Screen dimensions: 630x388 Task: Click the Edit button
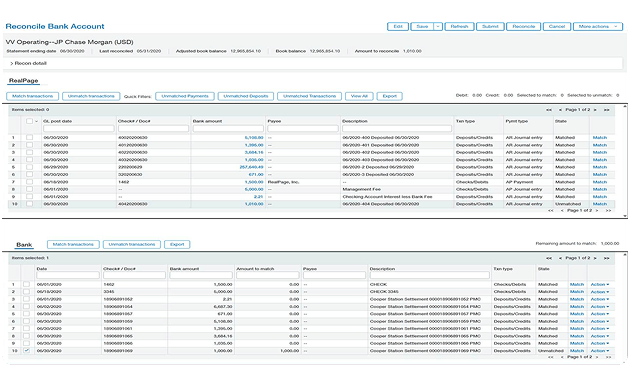pyautogui.click(x=398, y=27)
